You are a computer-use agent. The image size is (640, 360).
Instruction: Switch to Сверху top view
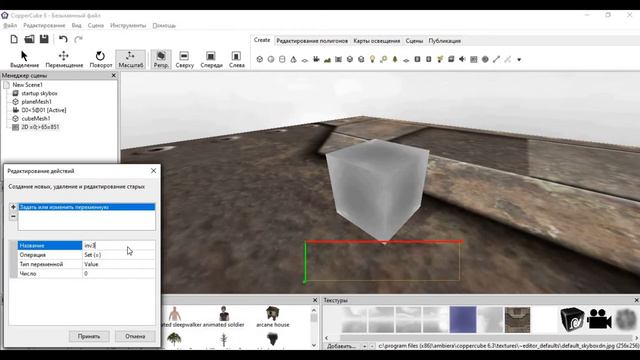184,59
